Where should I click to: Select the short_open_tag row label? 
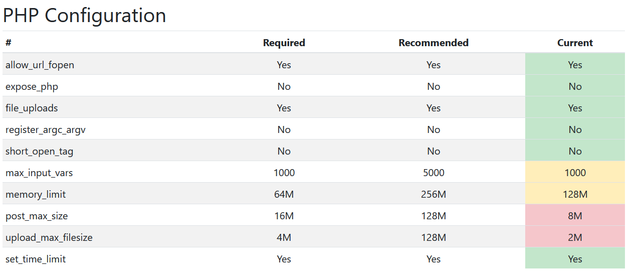click(x=40, y=152)
